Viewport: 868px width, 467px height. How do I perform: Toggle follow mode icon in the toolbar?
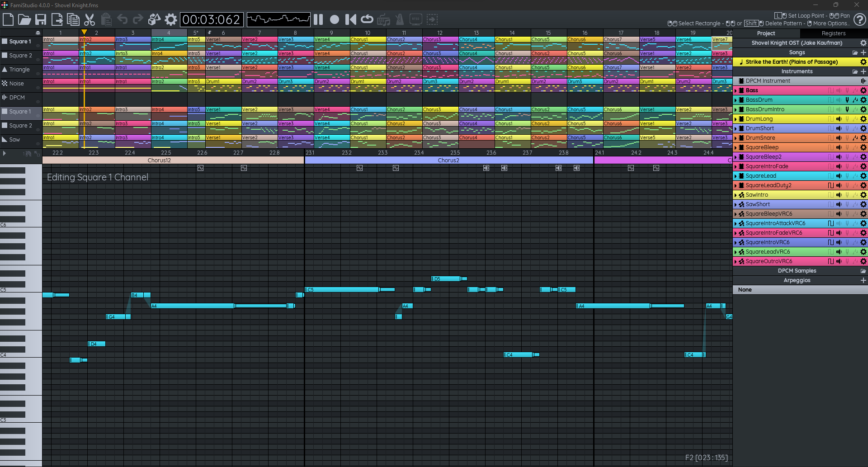coord(432,19)
